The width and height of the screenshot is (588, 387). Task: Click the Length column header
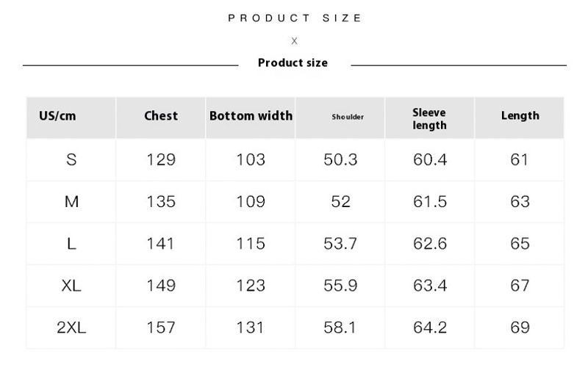(520, 115)
